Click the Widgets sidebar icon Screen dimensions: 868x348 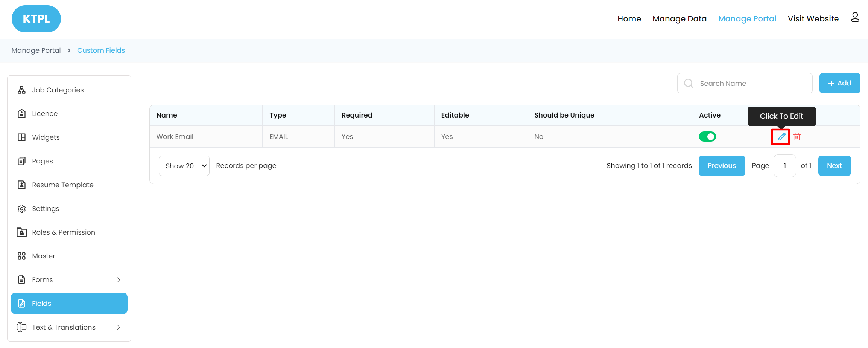[22, 137]
